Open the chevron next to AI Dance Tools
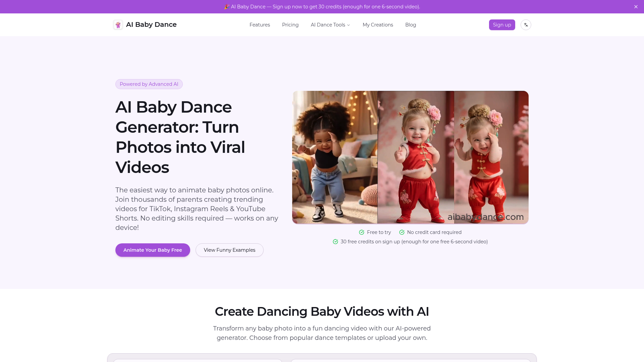 pyautogui.click(x=348, y=25)
